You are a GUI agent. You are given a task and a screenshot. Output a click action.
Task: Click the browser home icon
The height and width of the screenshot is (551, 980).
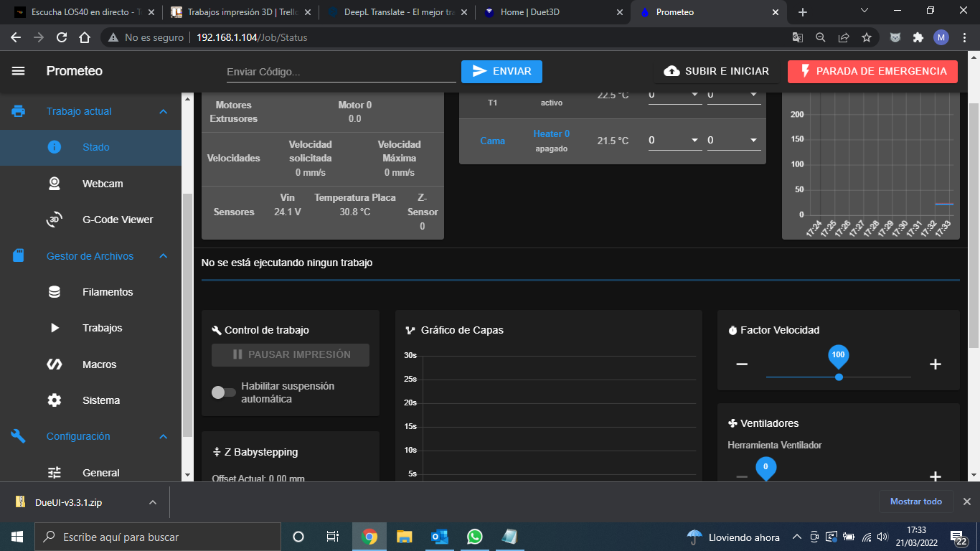(85, 37)
